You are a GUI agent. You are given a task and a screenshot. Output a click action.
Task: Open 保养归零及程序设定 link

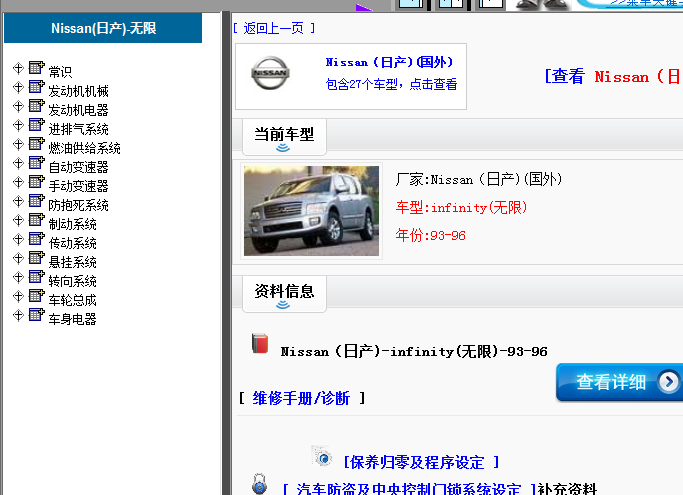[421, 462]
